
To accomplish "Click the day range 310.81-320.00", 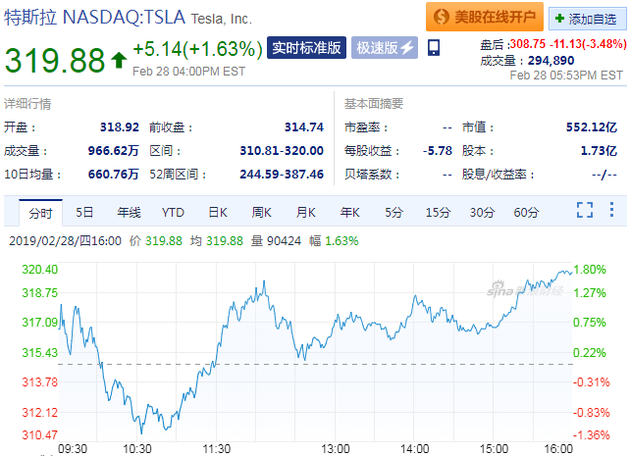I will coord(282,151).
